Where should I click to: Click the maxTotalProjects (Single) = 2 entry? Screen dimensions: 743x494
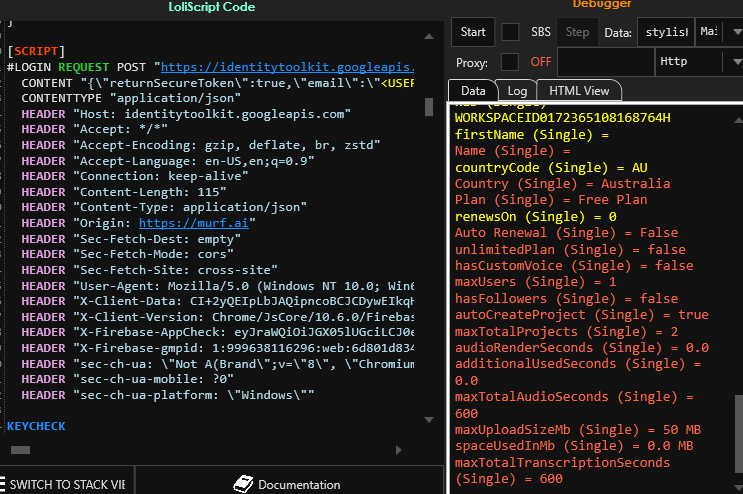566,332
